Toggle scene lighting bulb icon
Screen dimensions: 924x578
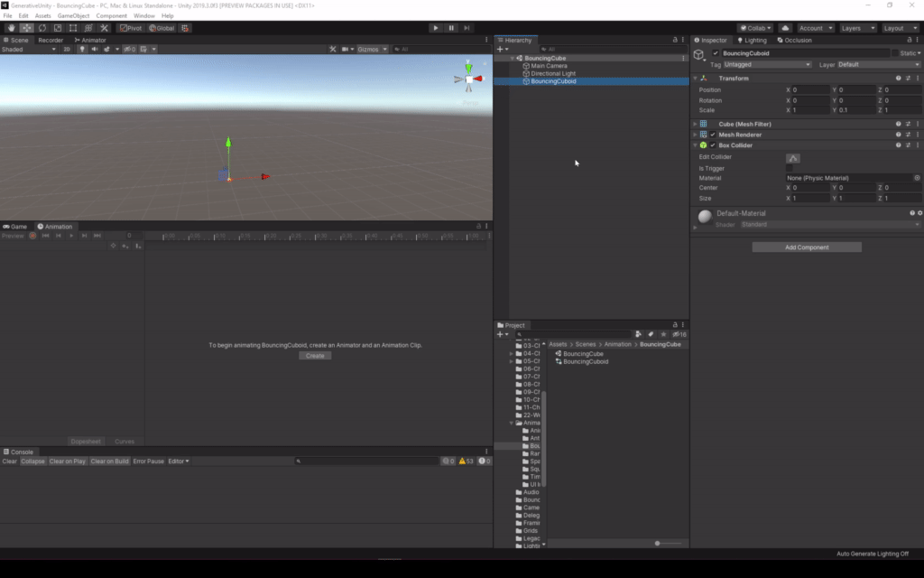click(82, 49)
